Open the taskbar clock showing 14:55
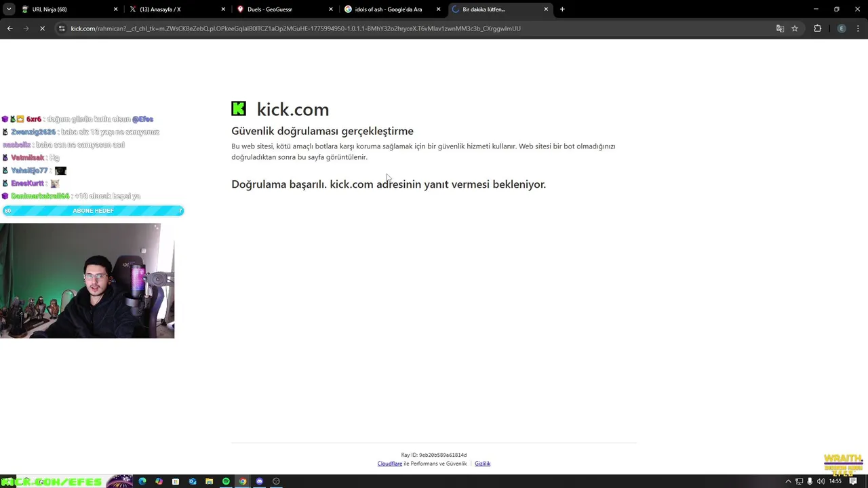The image size is (868, 488). [x=835, y=481]
